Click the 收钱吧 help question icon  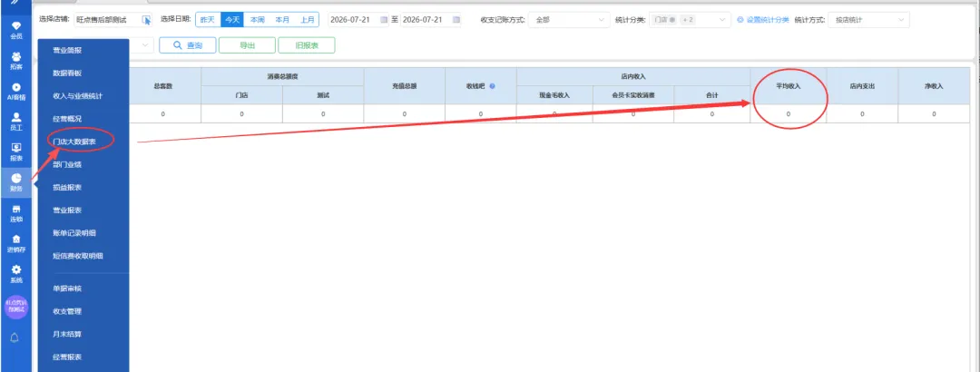493,86
